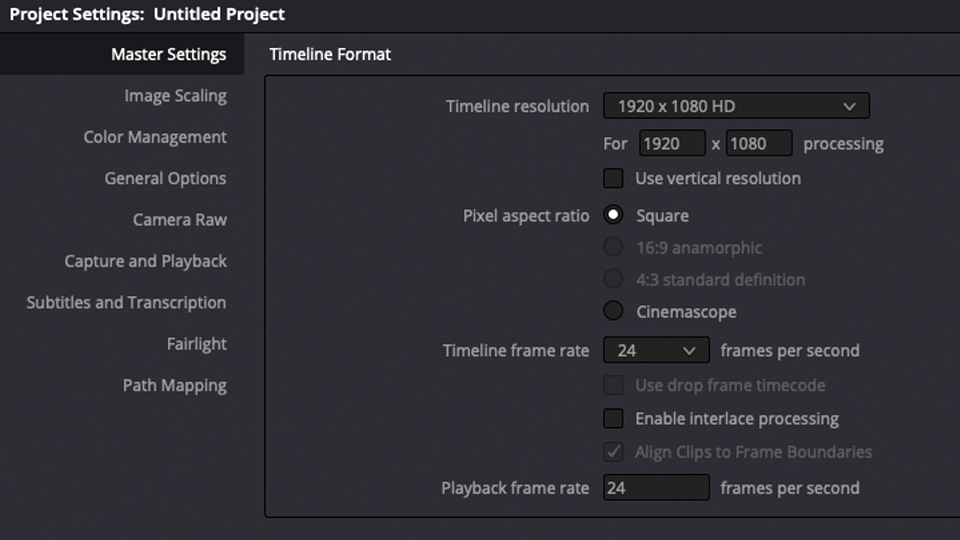Tick Enable interlace processing checkbox
The width and height of the screenshot is (960, 540).
pos(613,419)
